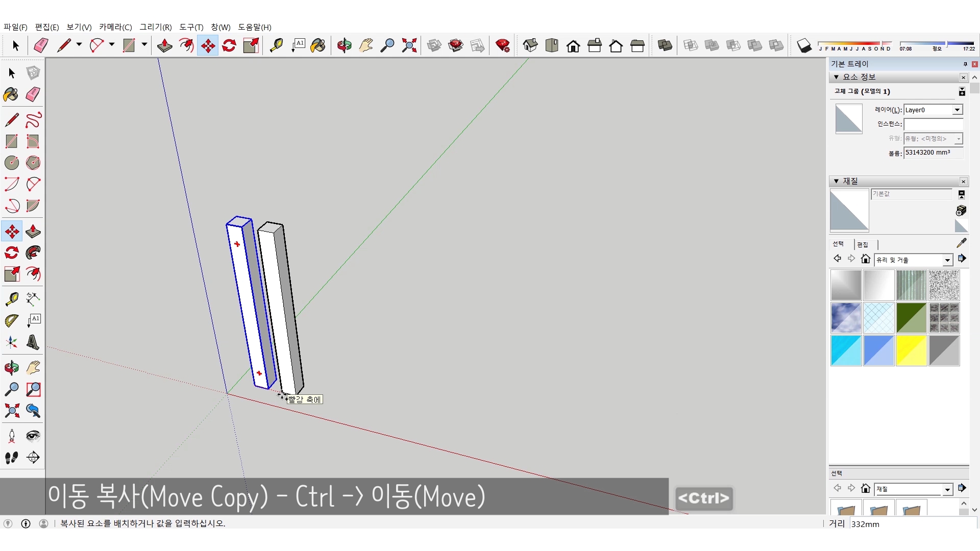Open the 그리기(R) menu
980x551 pixels.
click(x=156, y=27)
